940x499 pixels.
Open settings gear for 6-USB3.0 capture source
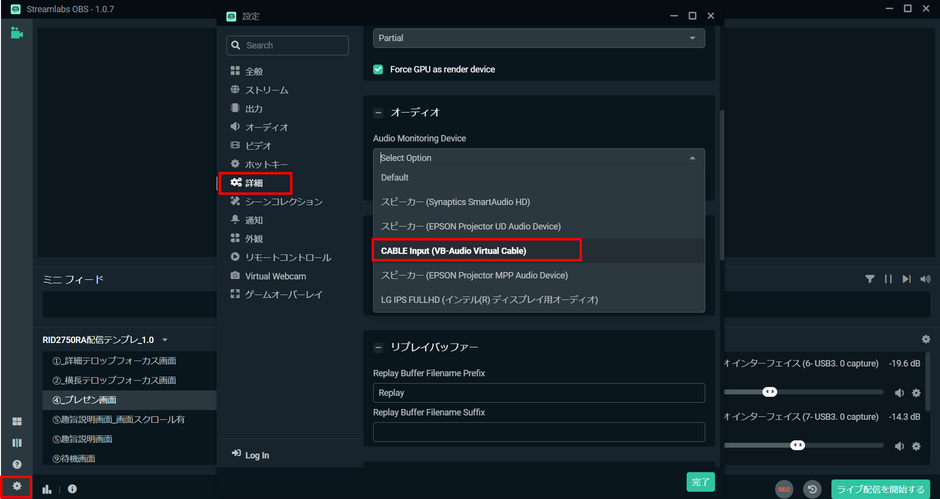916,393
